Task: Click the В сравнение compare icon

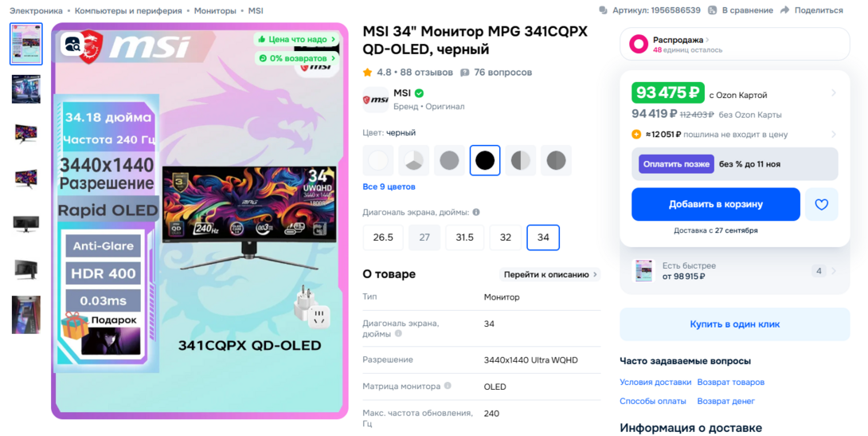Action: tap(713, 10)
